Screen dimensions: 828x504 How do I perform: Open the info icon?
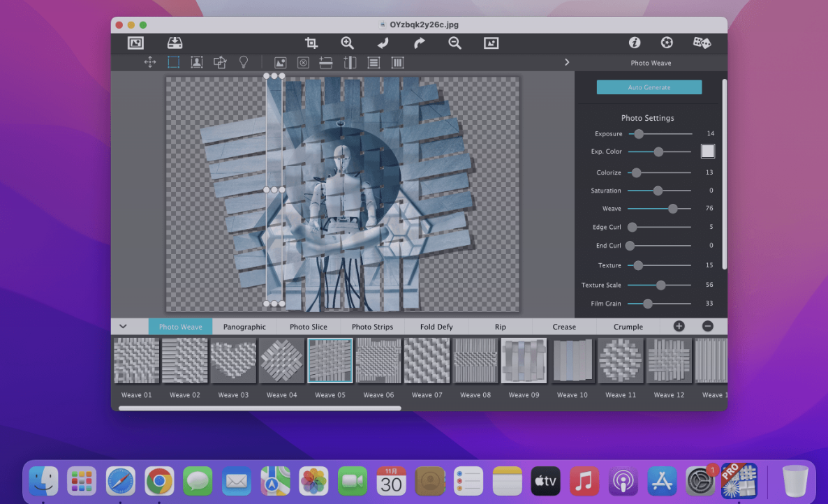(634, 43)
